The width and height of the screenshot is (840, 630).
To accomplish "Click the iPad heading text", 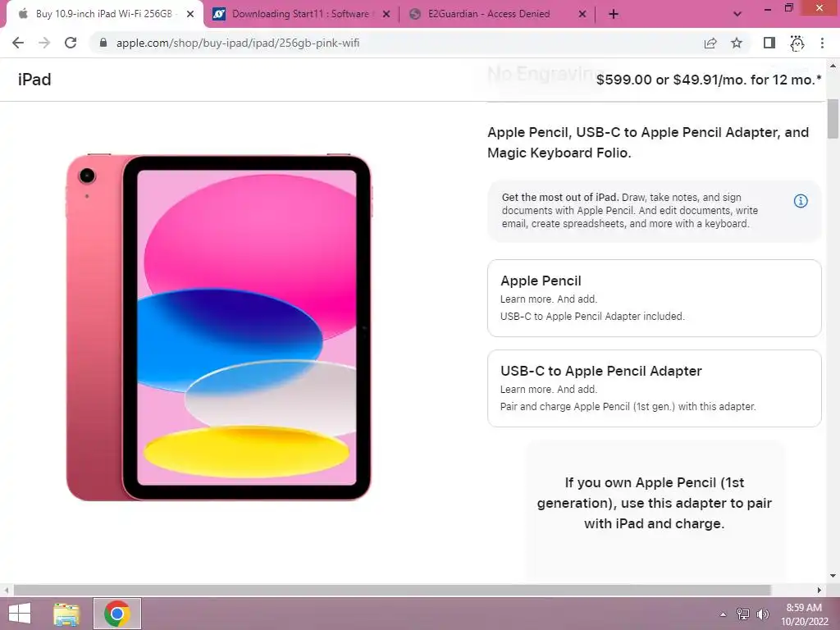I will click(34, 80).
